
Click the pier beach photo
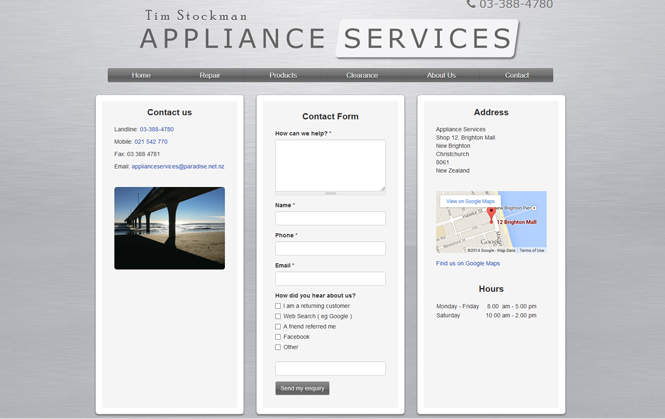tap(170, 228)
